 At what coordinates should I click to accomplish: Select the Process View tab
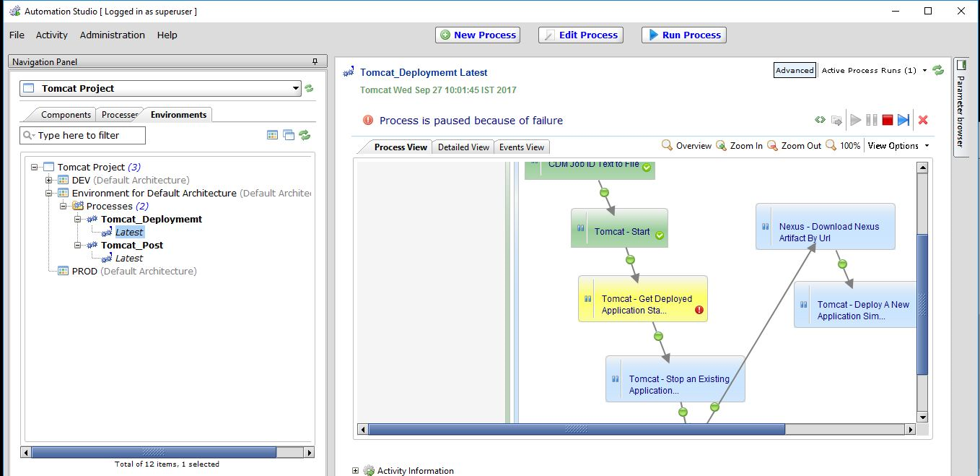[x=401, y=147]
